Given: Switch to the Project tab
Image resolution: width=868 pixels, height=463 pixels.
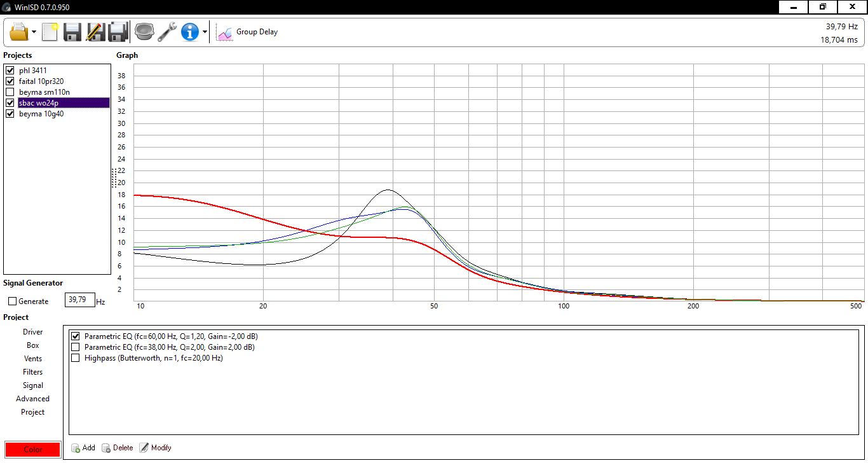Looking at the screenshot, I should [33, 412].
